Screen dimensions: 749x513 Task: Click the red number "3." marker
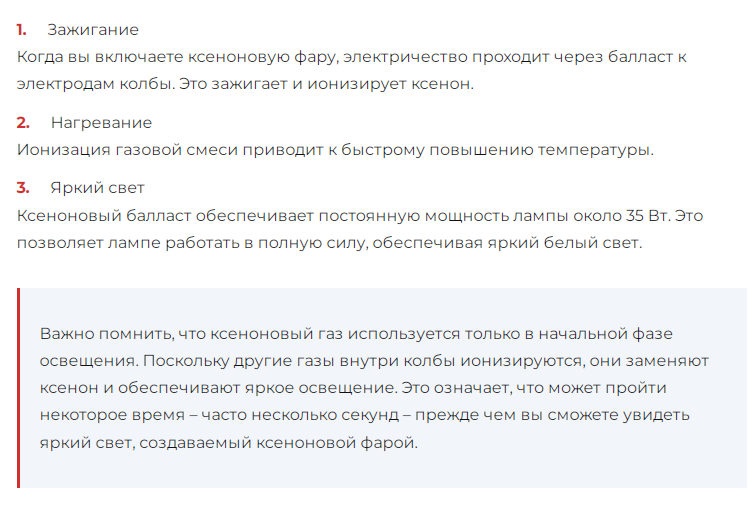(x=23, y=188)
